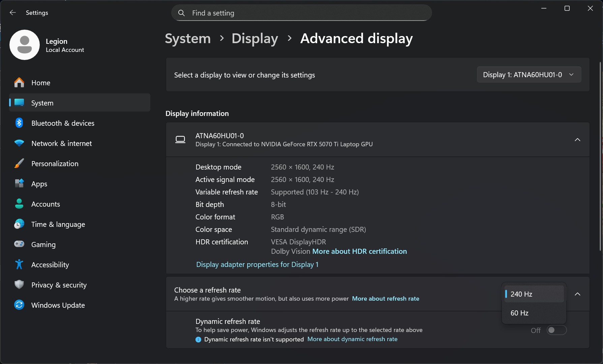
Task: Open the Display 1: ATNA60HU01-0 dropdown
Action: 528,74
